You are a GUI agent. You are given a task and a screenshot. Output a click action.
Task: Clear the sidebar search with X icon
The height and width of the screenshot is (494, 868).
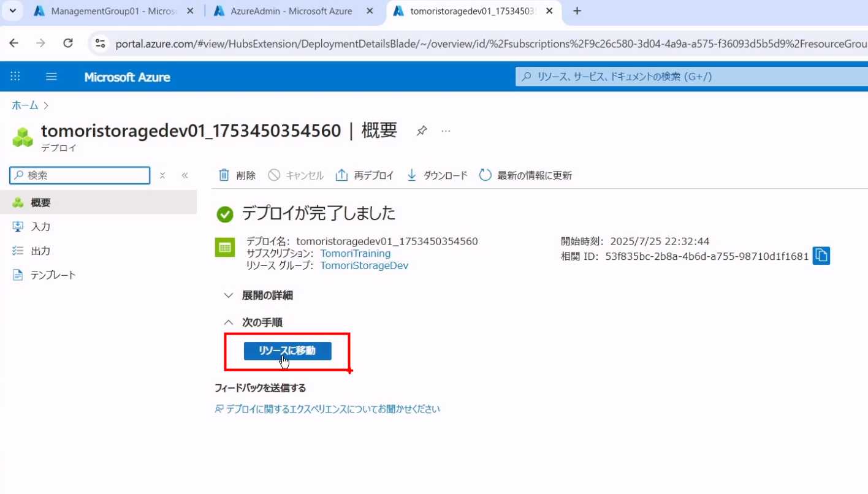click(162, 175)
